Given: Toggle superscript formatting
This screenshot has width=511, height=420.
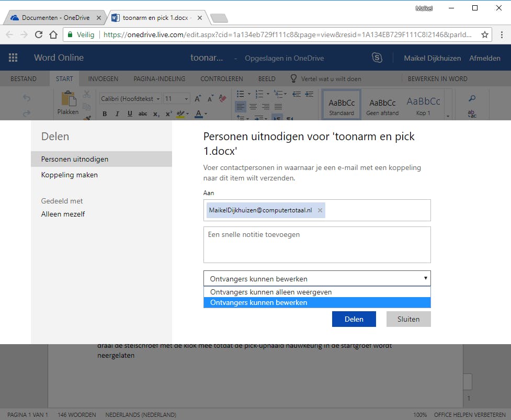Looking at the screenshot, I should point(169,113).
